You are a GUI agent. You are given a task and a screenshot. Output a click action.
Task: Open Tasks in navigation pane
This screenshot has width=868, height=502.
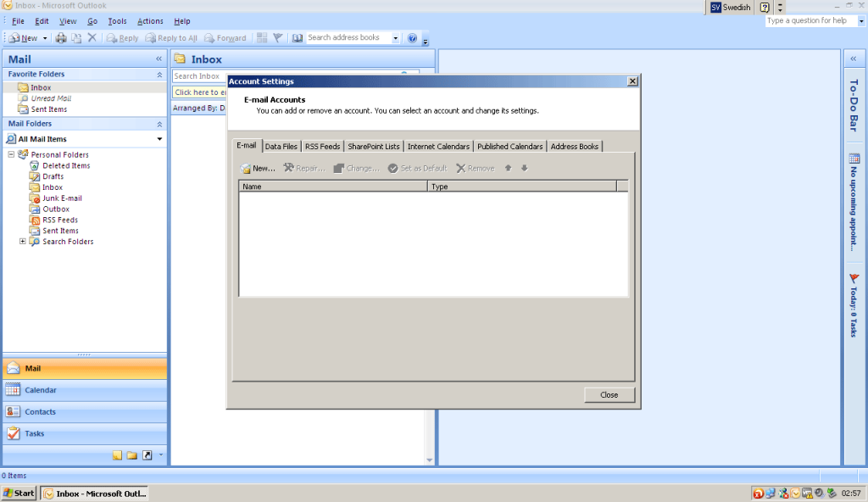pyautogui.click(x=85, y=433)
